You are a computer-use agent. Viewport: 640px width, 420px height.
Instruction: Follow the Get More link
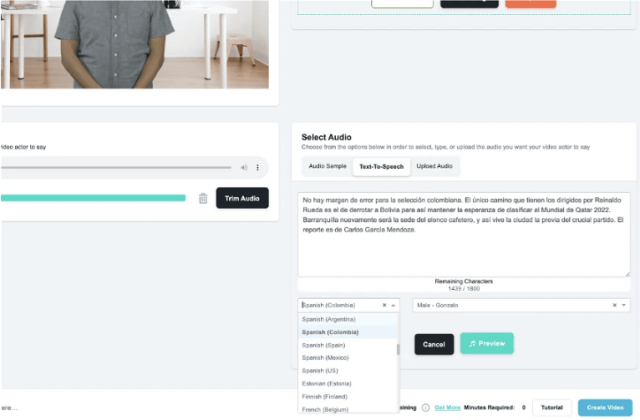tap(447, 408)
